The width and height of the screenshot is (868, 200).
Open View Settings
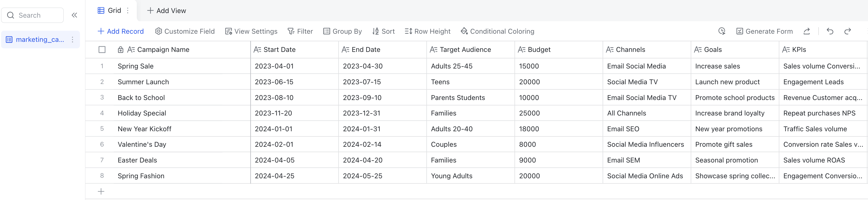[251, 31]
